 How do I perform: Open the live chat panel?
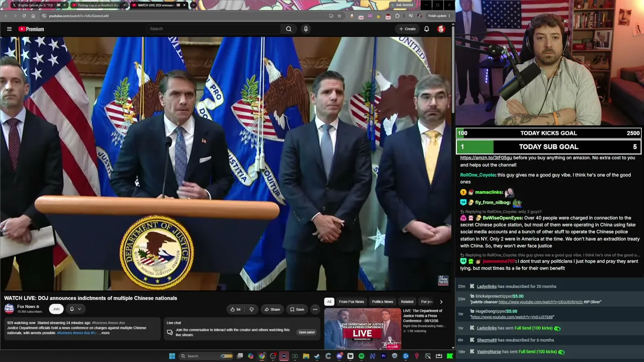(306, 332)
